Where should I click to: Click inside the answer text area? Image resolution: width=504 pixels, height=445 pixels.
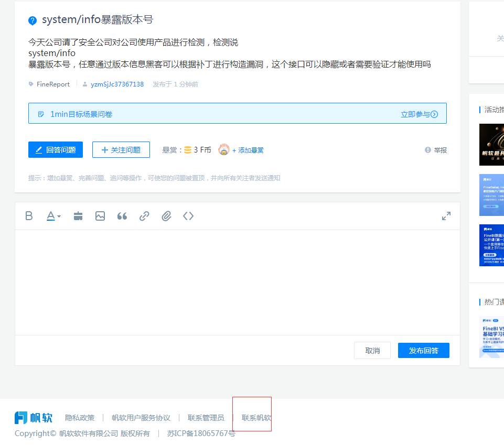(238, 282)
